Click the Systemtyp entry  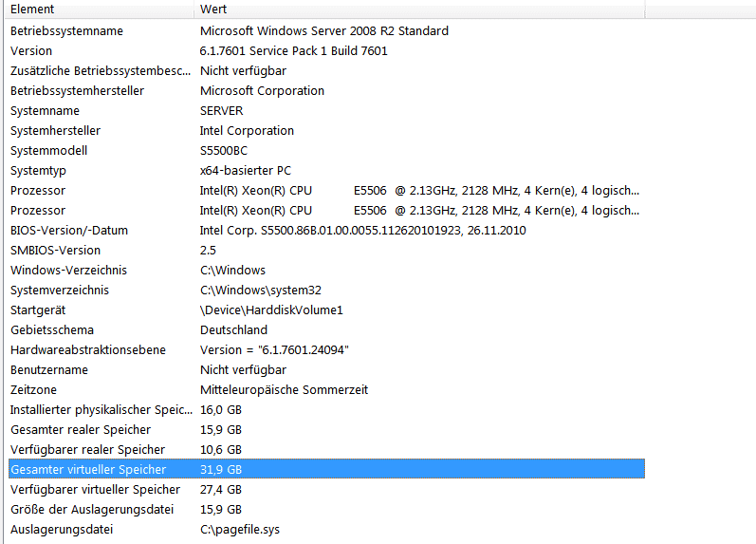[x=39, y=171]
